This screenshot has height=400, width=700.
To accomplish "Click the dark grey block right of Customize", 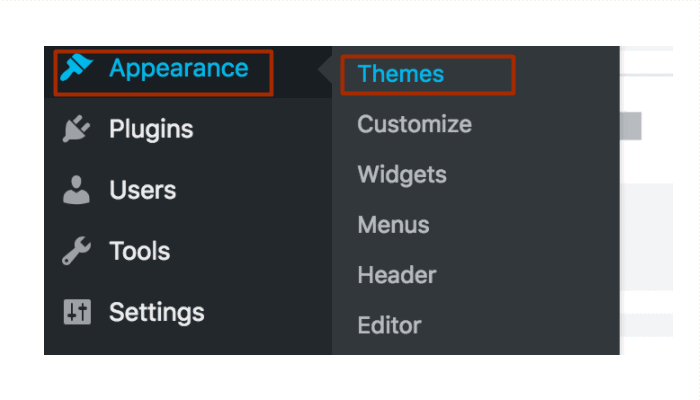I will click(x=630, y=126).
